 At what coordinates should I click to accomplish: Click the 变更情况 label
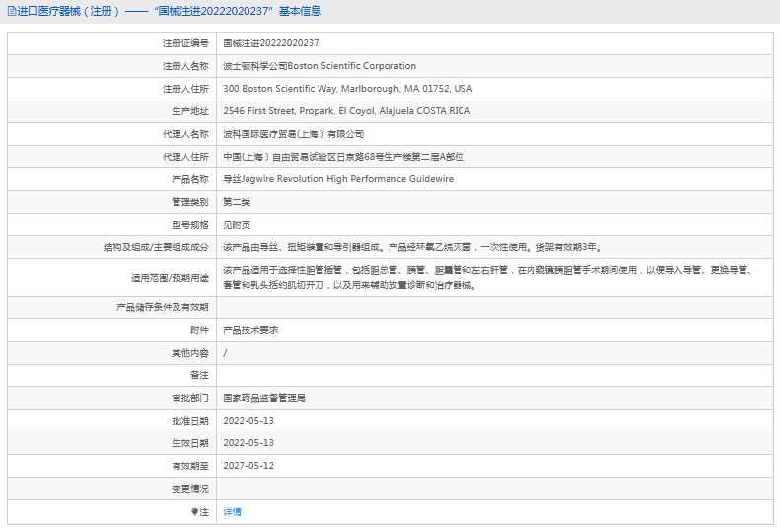(x=190, y=489)
